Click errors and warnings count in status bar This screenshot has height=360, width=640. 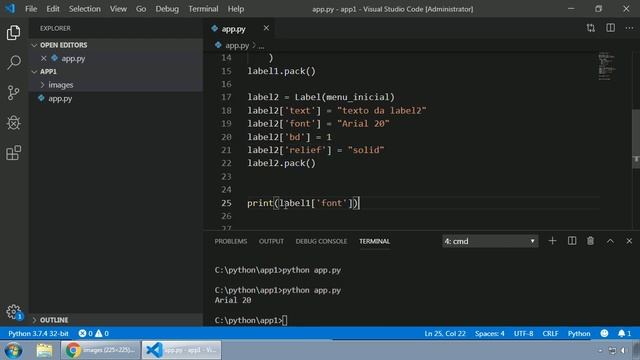[x=93, y=333]
